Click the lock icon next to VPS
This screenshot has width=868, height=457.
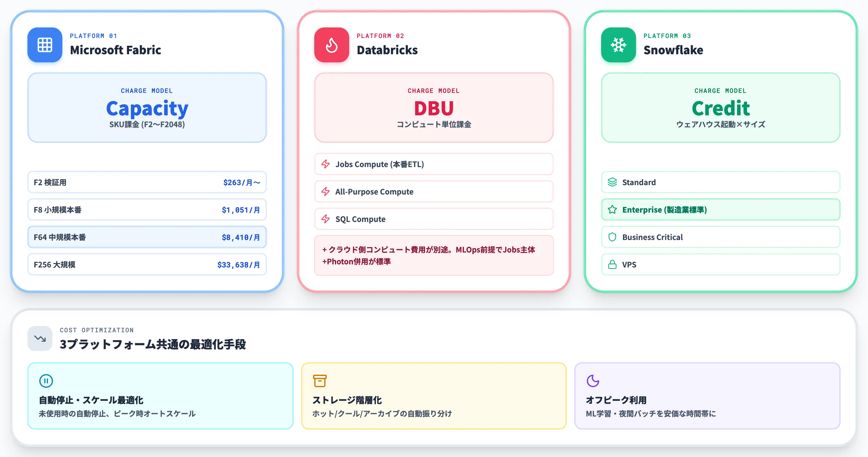(612, 265)
